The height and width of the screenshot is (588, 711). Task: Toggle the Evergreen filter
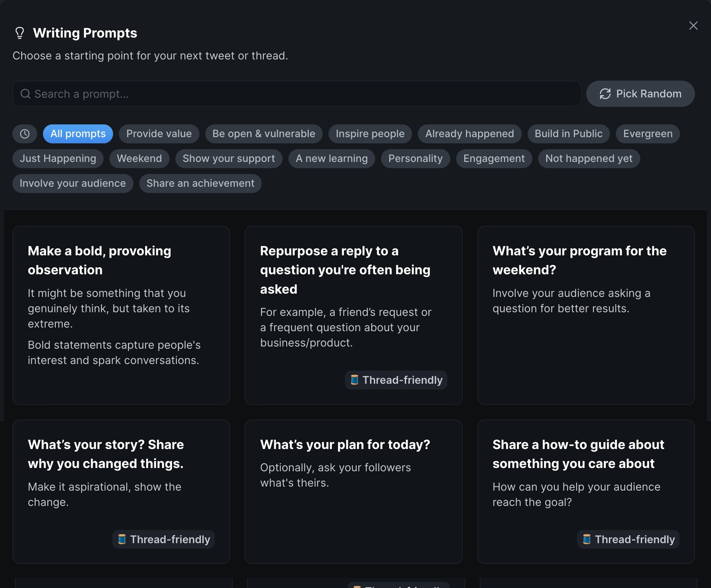click(648, 134)
